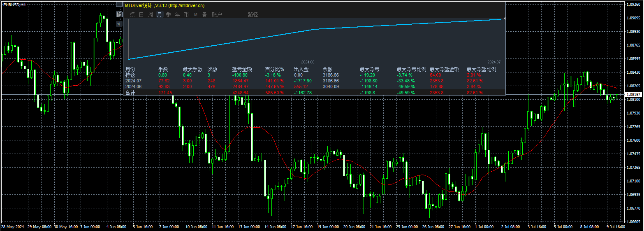Open the 路径 path tab
Image resolution: width=644 pixels, height=231 pixels.
pos(253,14)
